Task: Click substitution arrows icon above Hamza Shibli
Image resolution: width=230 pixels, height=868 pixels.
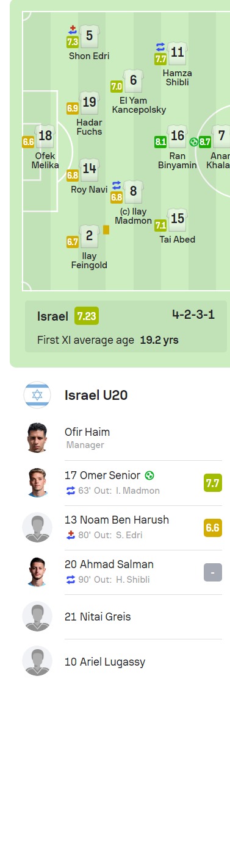Action: 160,47
